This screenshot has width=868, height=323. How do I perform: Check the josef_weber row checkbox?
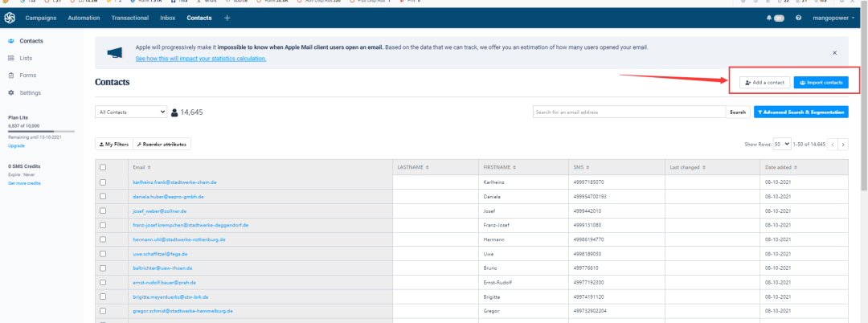(103, 211)
